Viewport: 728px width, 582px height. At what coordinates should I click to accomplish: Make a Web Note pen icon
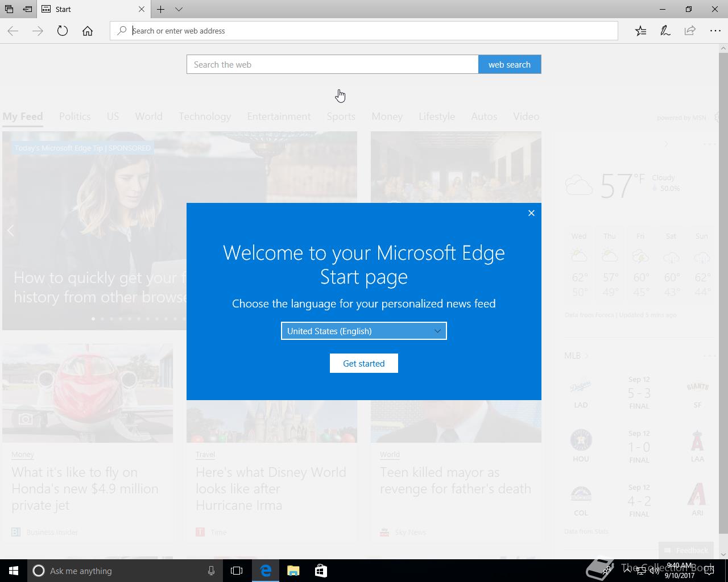coord(665,31)
